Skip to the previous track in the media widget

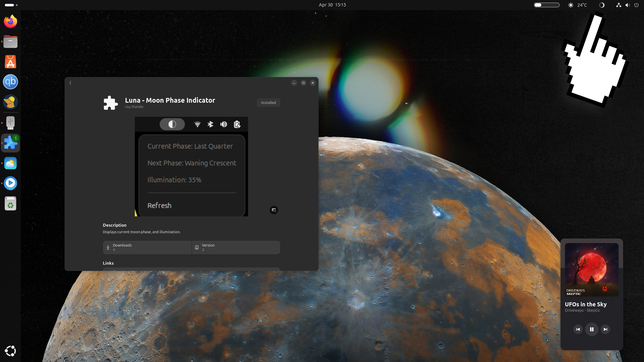point(578,329)
